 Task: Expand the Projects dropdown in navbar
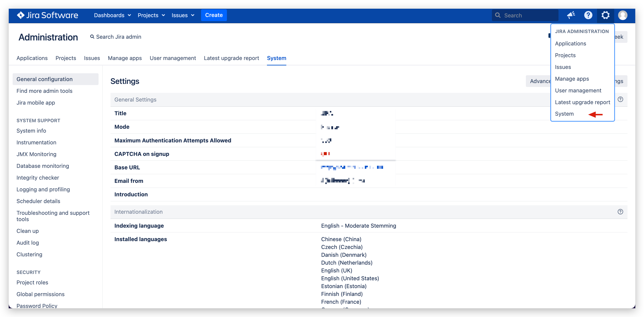click(x=151, y=15)
